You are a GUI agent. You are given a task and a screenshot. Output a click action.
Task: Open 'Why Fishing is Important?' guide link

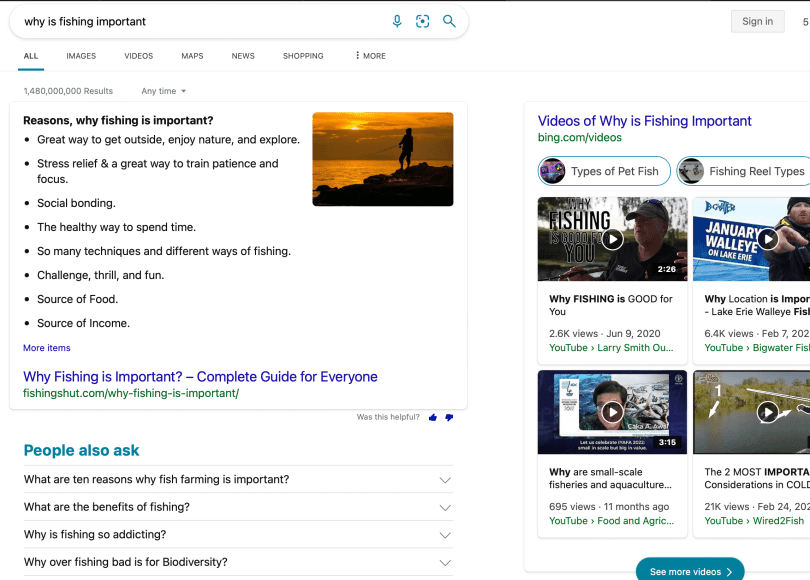(200, 377)
